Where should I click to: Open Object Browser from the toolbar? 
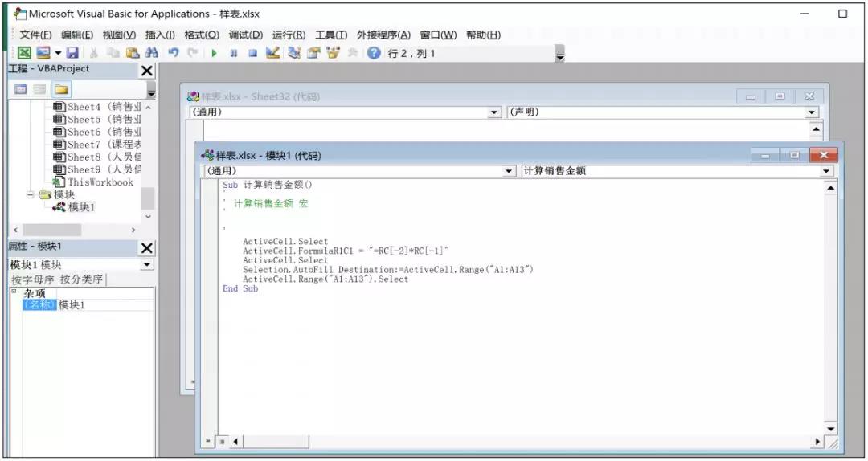(x=334, y=53)
